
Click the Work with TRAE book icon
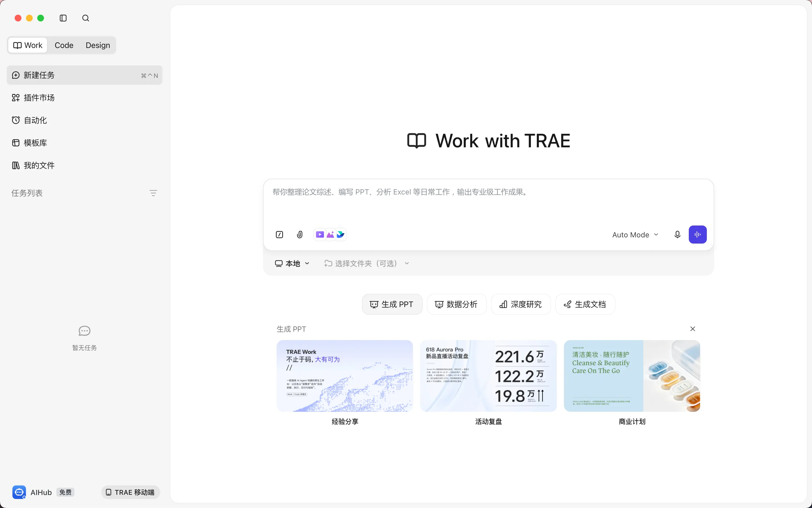click(x=417, y=141)
